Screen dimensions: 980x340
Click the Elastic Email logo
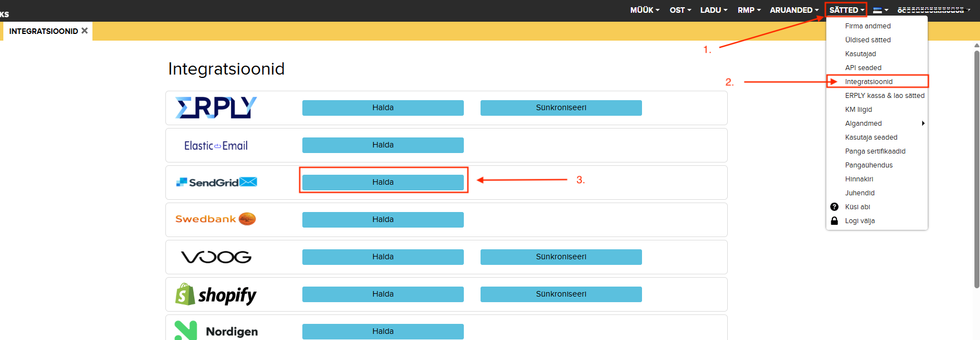[x=216, y=146]
